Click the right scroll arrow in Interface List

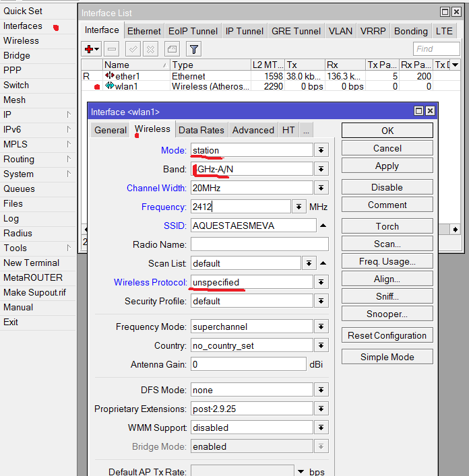455,230
